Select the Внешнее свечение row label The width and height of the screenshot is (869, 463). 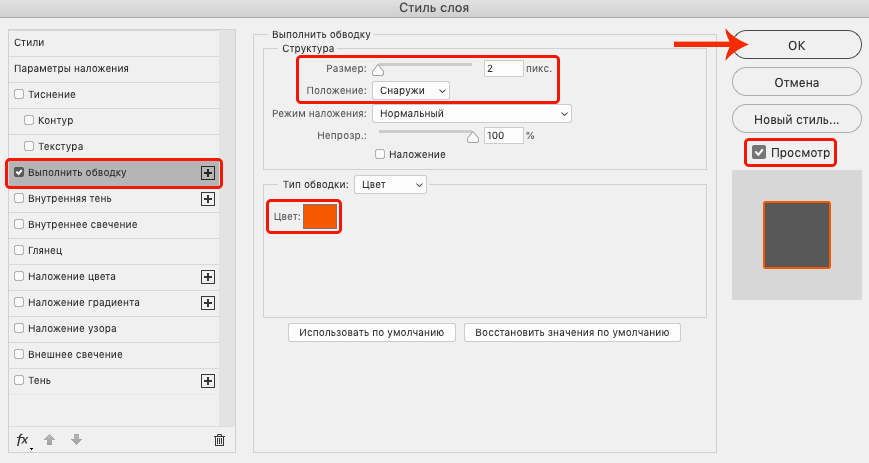click(x=75, y=355)
